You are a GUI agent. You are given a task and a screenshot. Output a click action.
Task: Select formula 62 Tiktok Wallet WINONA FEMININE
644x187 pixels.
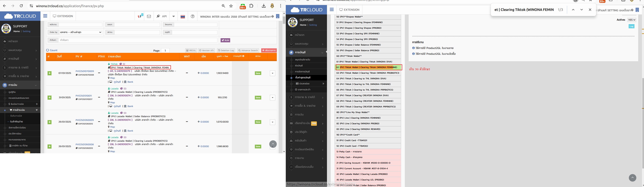(x=368, y=67)
